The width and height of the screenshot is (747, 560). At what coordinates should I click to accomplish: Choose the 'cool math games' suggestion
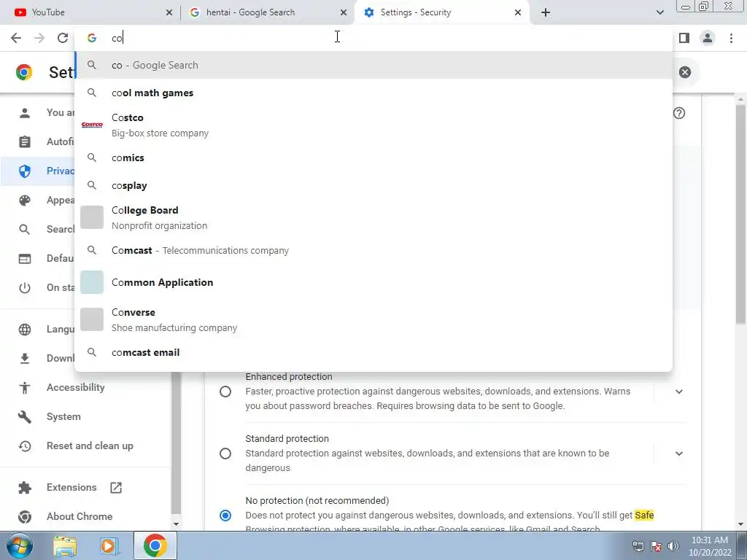[373, 93]
